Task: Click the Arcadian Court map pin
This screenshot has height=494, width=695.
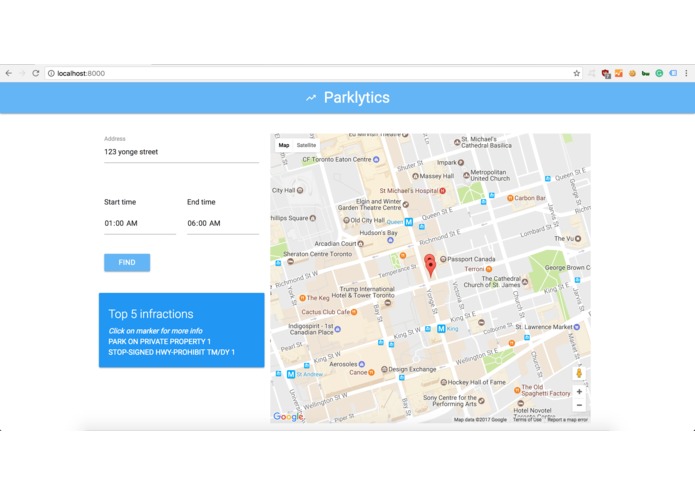Action: click(x=360, y=244)
